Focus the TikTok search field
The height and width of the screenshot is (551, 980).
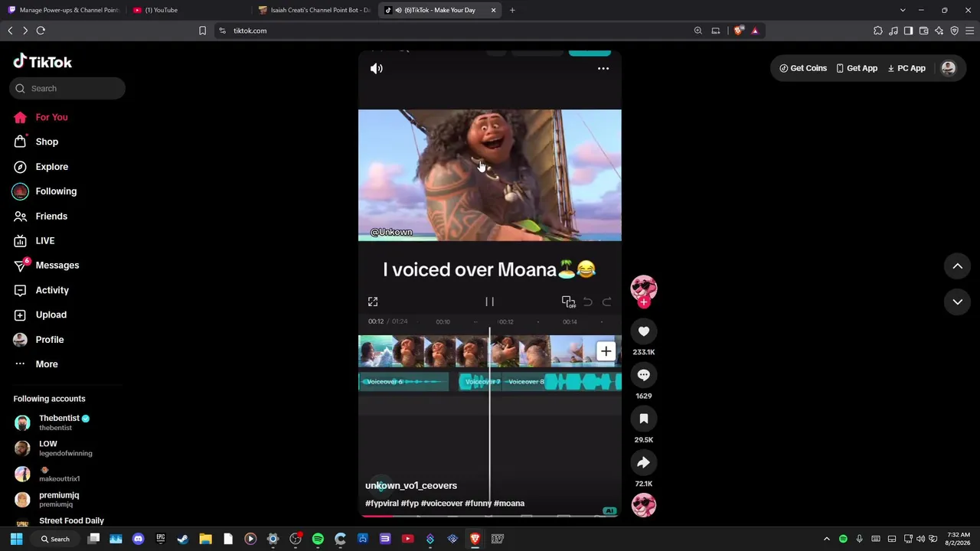67,89
